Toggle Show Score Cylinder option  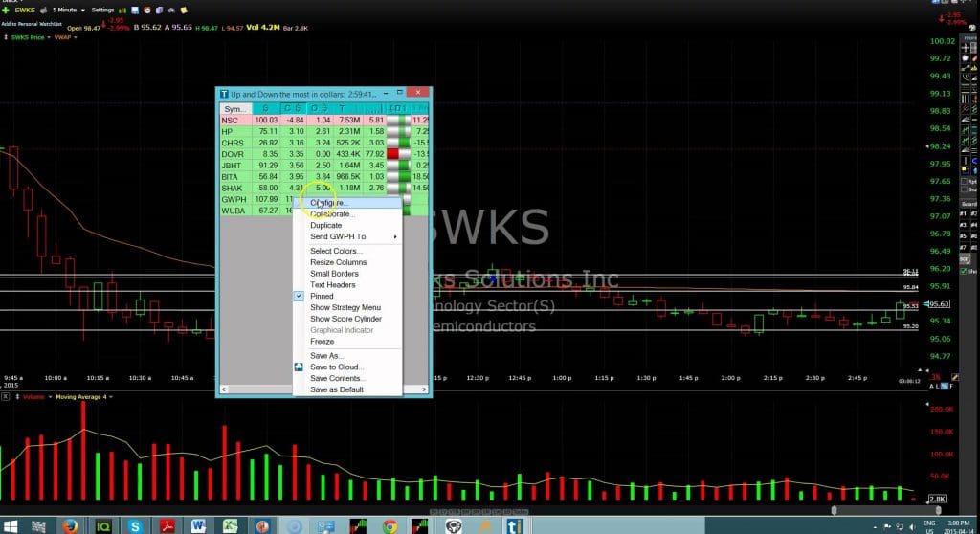[x=347, y=319]
